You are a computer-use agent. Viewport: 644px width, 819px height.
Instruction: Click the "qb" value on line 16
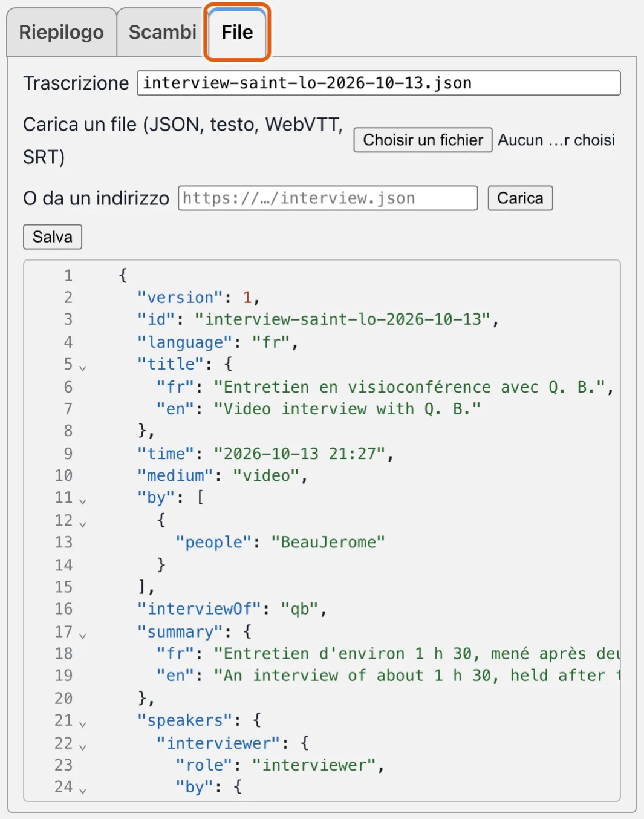(300, 609)
